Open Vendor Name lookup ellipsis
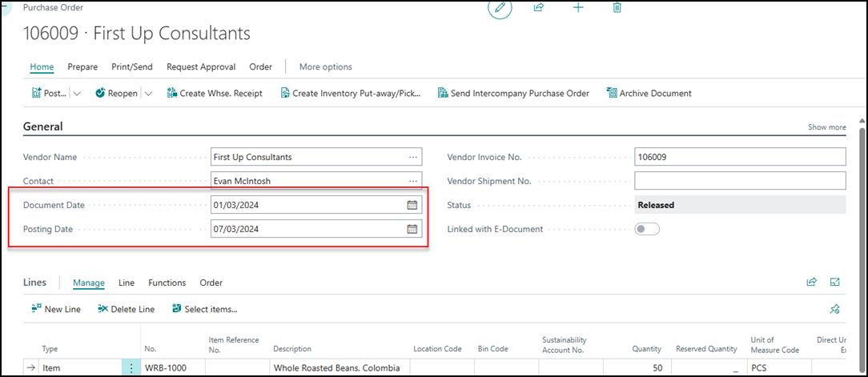The image size is (868, 377). pos(413,157)
